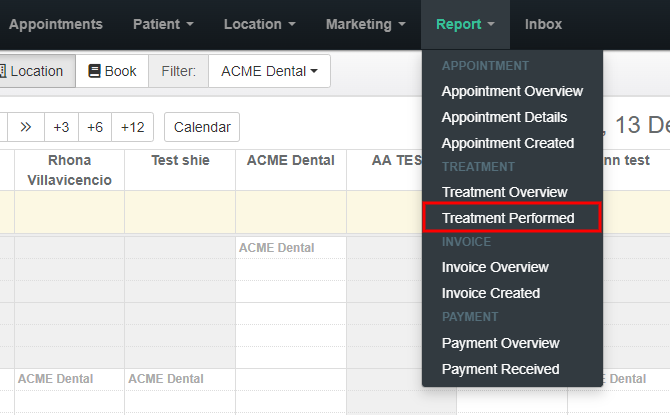Click the double chevron forward button
This screenshot has width=670, height=415.
(x=26, y=127)
